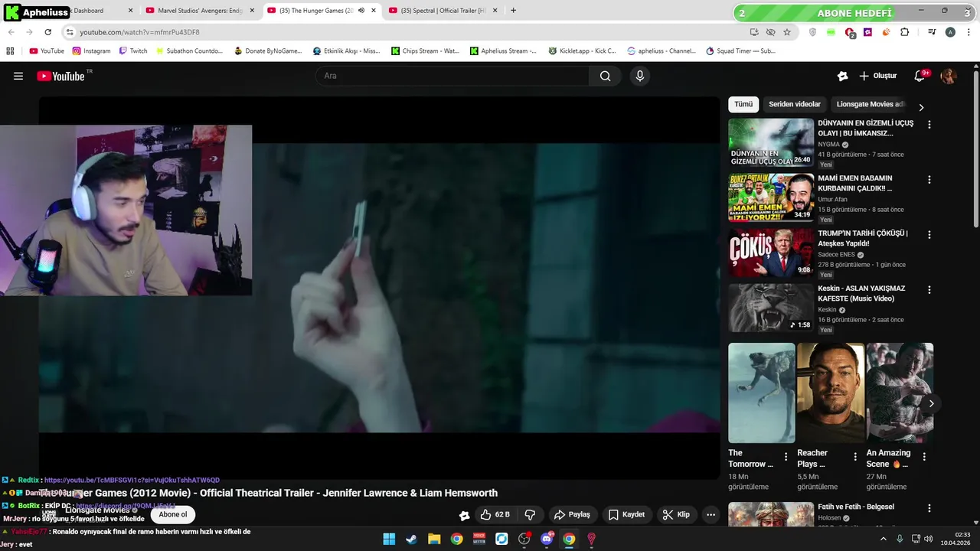Click the Oluştur create button
Image resolution: width=980 pixels, height=551 pixels.
click(x=877, y=76)
